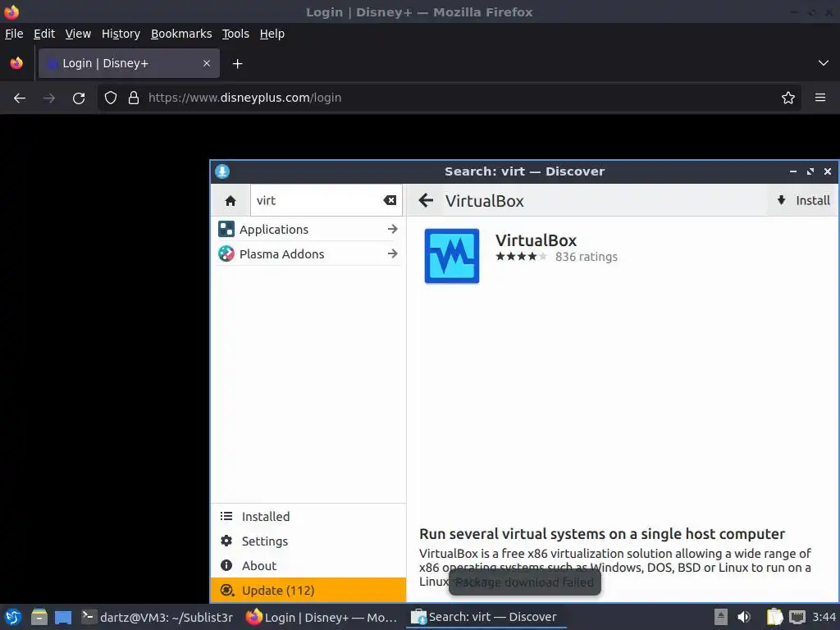The width and height of the screenshot is (840, 630).
Task: Open the file manager from the taskbar
Action: pos(39,617)
